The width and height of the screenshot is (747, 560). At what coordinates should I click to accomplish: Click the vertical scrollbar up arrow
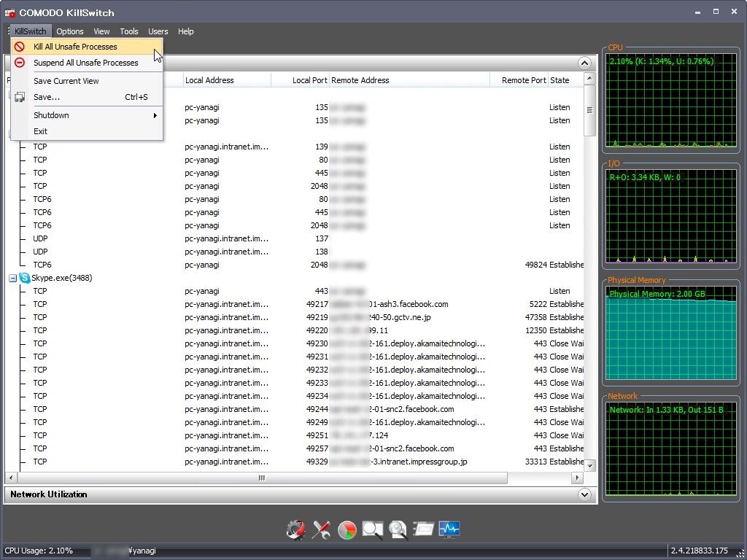(589, 79)
